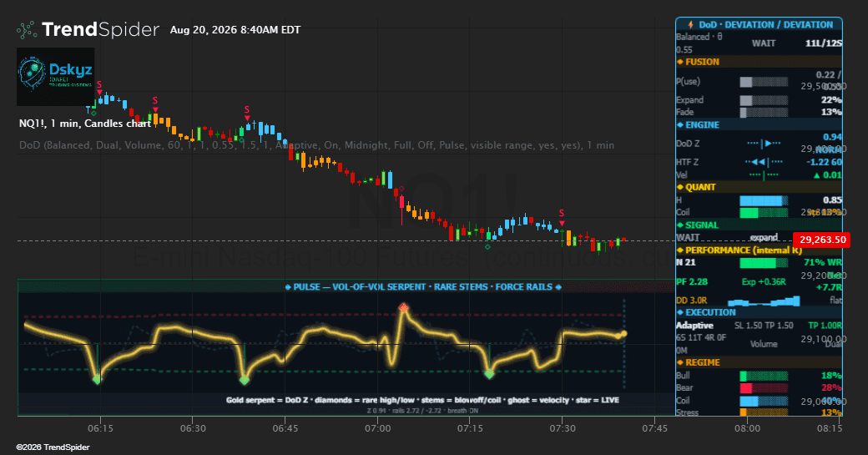Click the Exp +0.36R value
Image resolution: width=868 pixels, height=455 pixels.
tap(764, 281)
